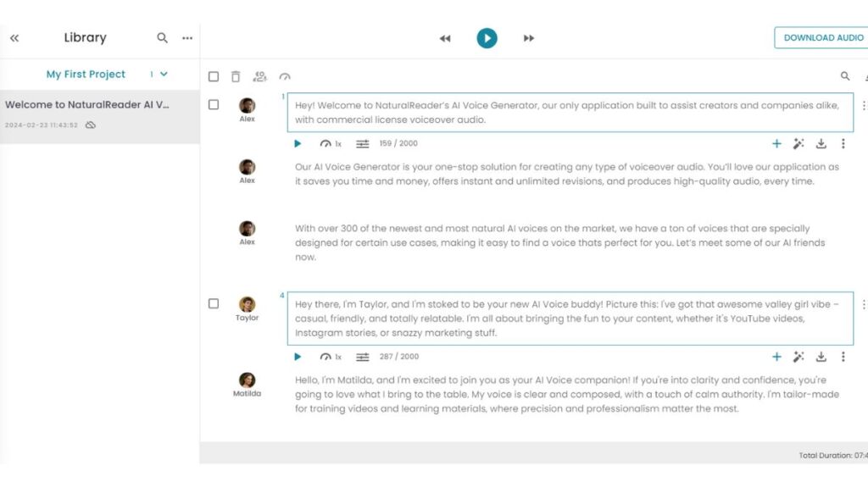Open the search icon above the text blocks
868x488 pixels.
[845, 75]
